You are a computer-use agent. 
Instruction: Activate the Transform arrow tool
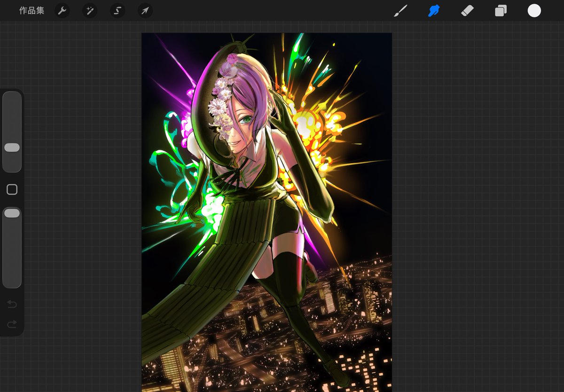(x=145, y=11)
